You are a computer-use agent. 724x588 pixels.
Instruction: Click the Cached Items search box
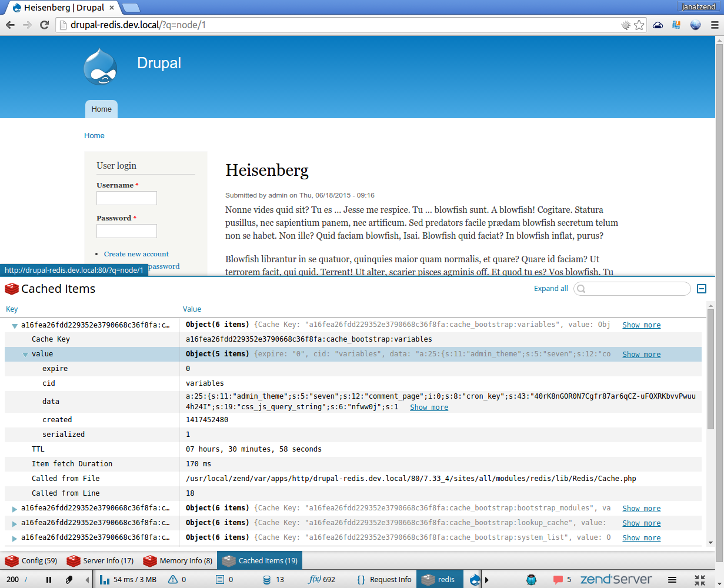[632, 289]
